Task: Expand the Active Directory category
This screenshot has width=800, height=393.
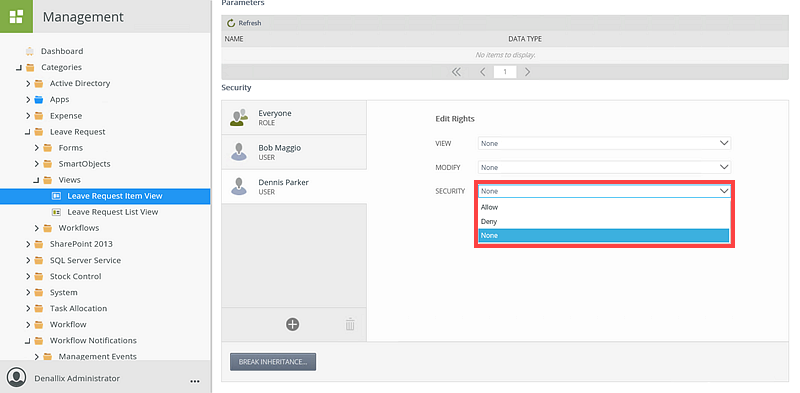Action: [x=28, y=83]
